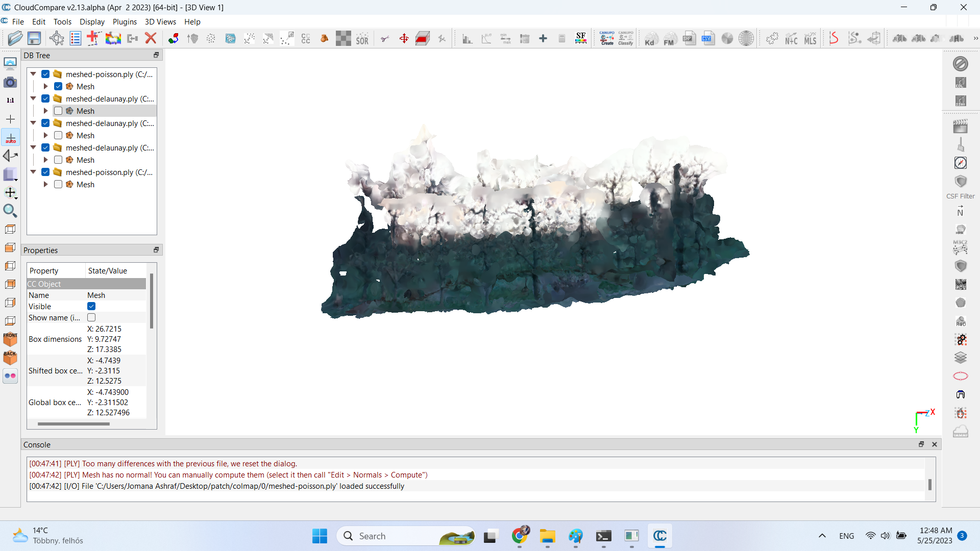Screen dimensions: 980x551
Task: Close the Console panel
Action: pos(935,444)
